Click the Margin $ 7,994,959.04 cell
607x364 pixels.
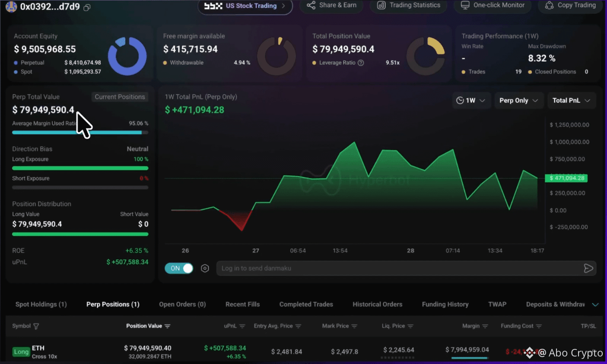pyautogui.click(x=467, y=350)
